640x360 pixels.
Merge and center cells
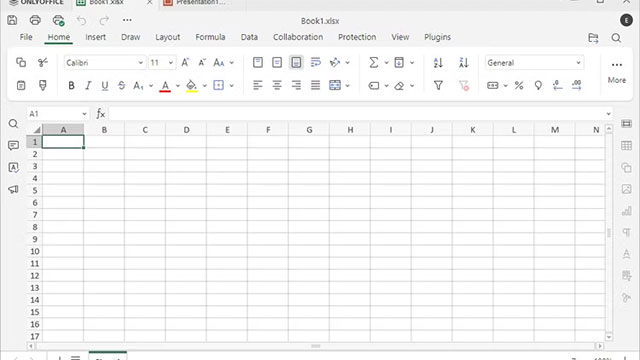pos(335,85)
